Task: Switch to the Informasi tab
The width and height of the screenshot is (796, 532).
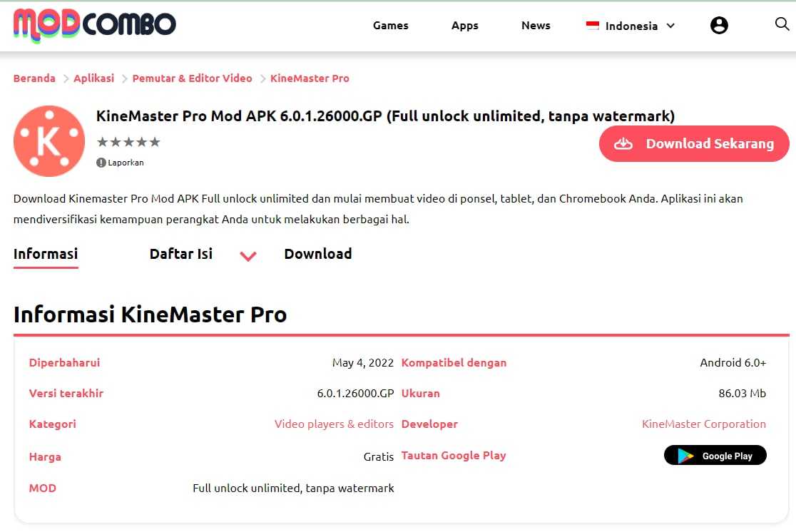Action: 46,254
